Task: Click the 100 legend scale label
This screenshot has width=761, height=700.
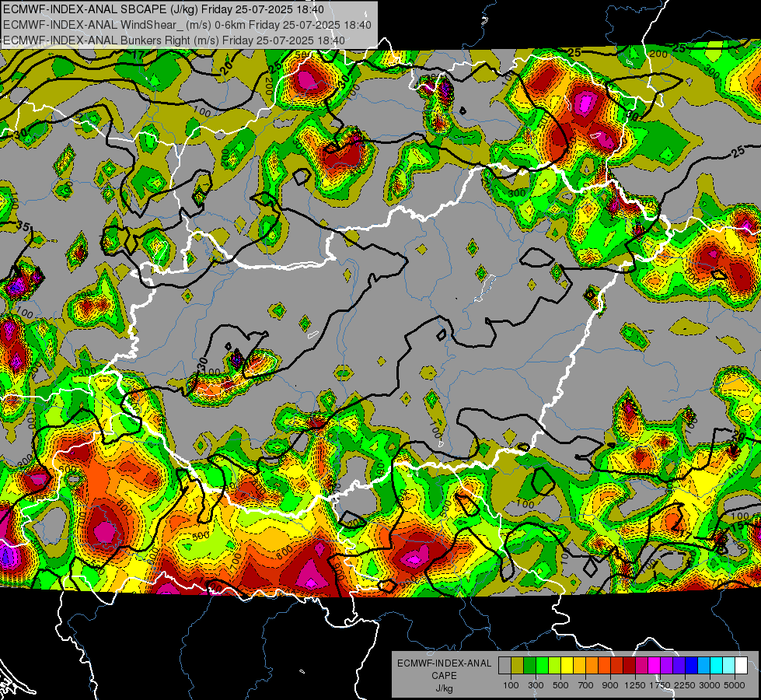Action: (511, 685)
